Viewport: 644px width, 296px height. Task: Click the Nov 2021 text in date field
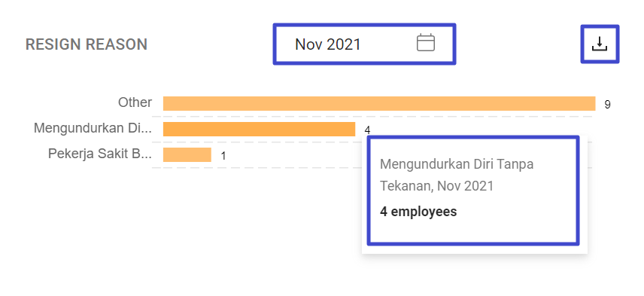click(x=328, y=44)
